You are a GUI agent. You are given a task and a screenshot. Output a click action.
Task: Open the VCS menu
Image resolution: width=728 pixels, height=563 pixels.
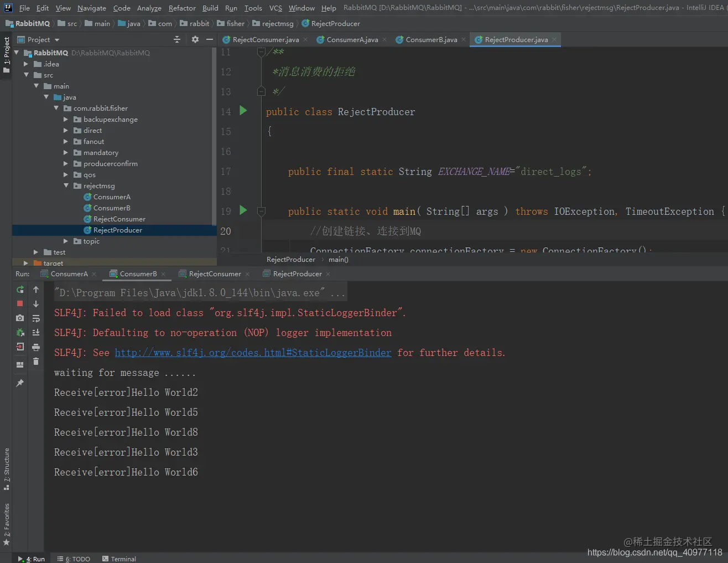(x=275, y=8)
